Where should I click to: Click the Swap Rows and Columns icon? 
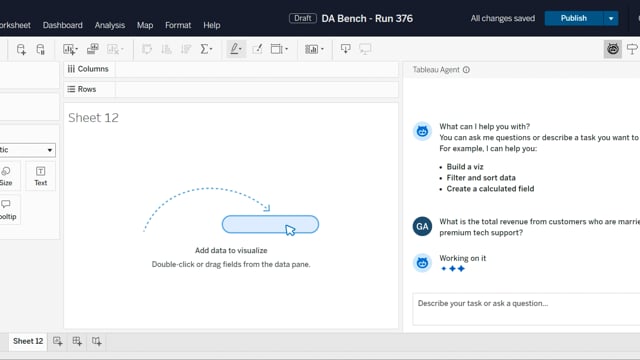[x=147, y=49]
